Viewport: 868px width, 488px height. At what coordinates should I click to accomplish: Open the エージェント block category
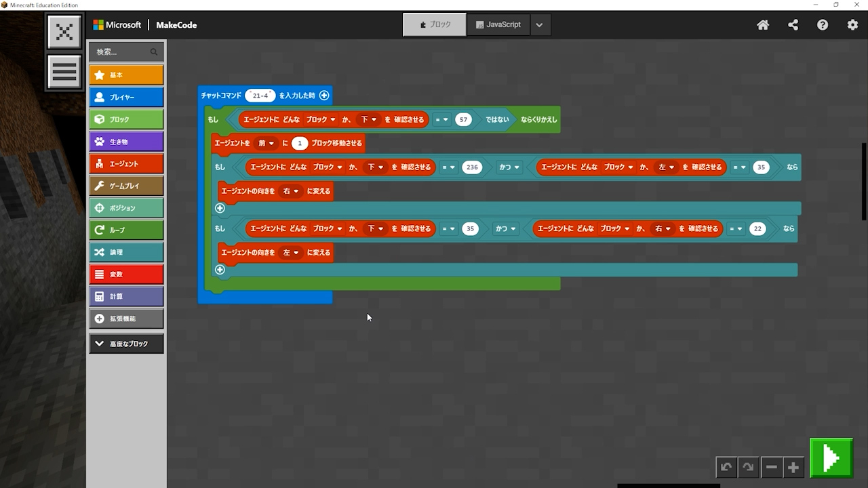point(126,163)
